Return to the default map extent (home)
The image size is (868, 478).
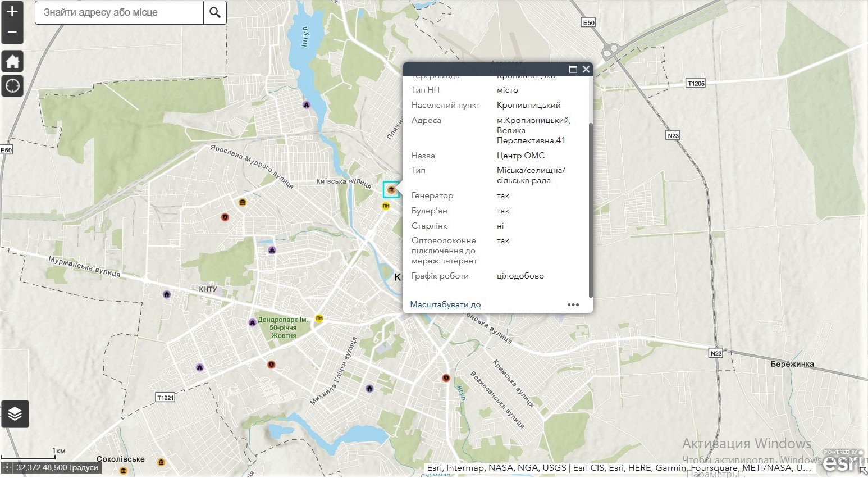click(x=12, y=61)
